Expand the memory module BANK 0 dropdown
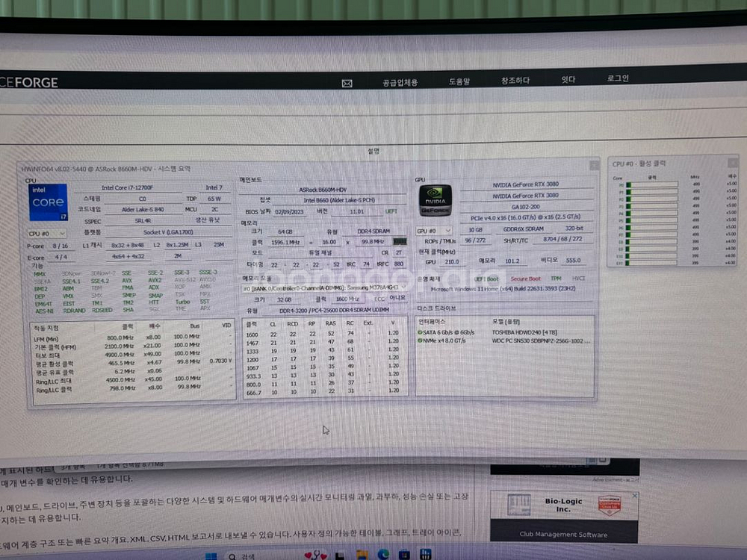 [x=324, y=288]
